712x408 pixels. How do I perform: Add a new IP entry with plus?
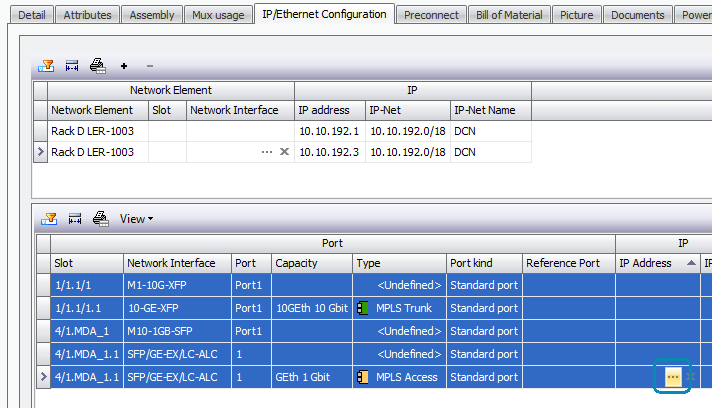point(124,66)
